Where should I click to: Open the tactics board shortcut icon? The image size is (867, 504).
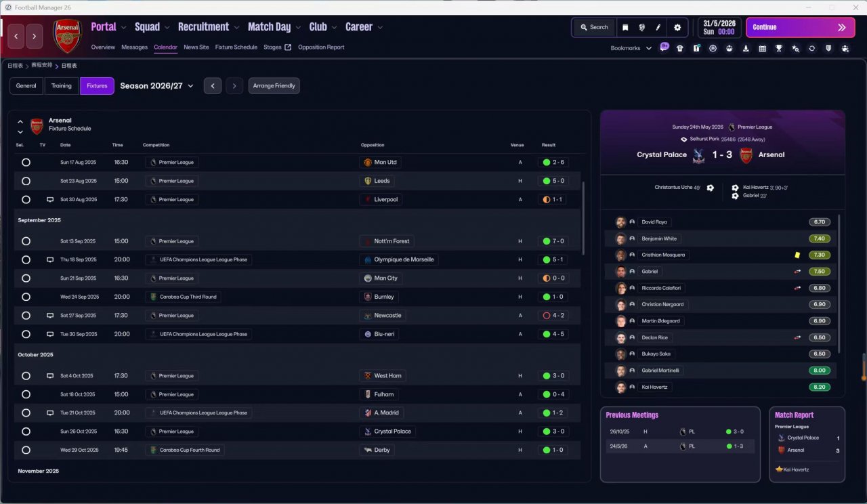[x=696, y=48]
